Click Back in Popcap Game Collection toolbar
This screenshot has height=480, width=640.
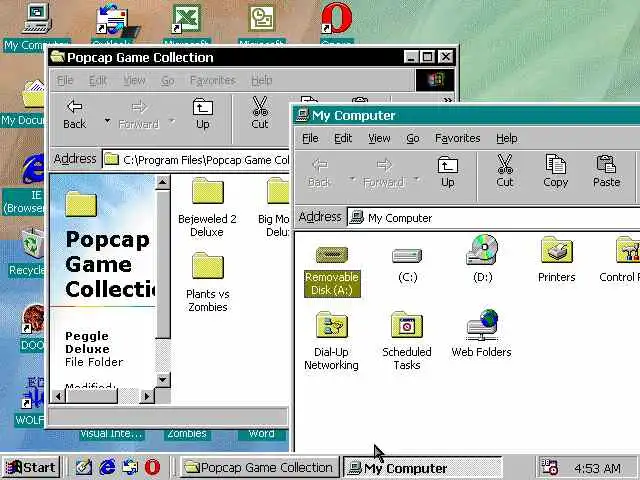point(74,114)
